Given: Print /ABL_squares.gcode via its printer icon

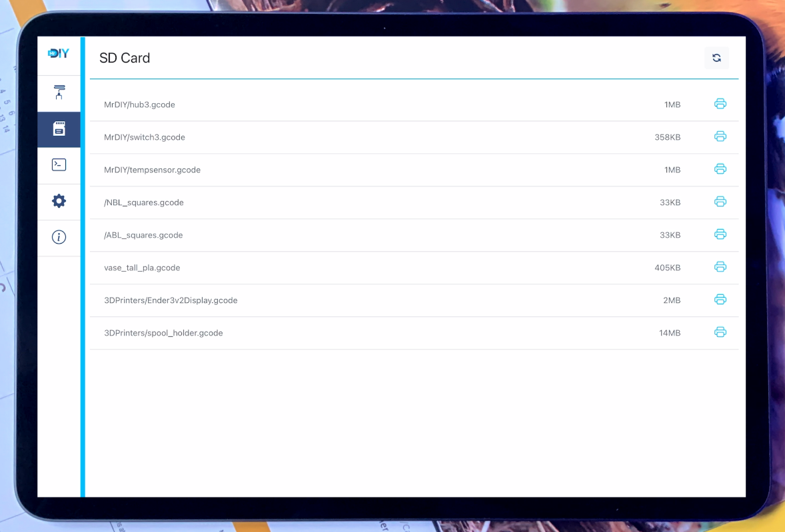Looking at the screenshot, I should click(x=720, y=234).
